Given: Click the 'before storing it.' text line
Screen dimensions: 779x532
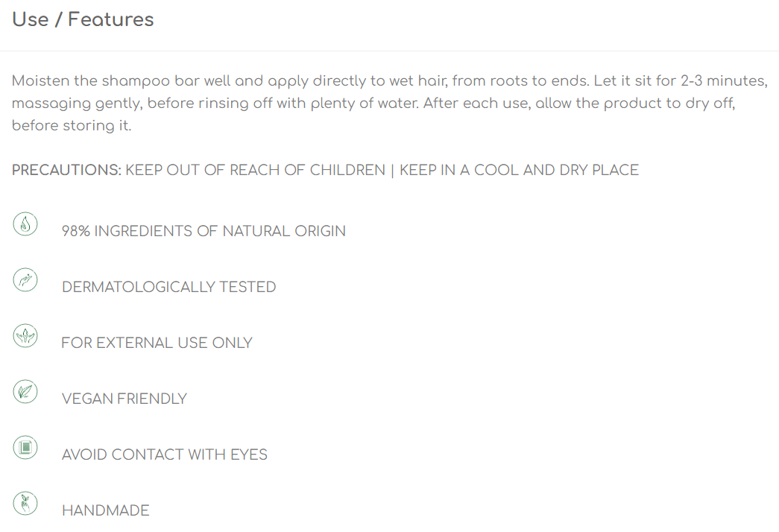Looking at the screenshot, I should point(72,125).
